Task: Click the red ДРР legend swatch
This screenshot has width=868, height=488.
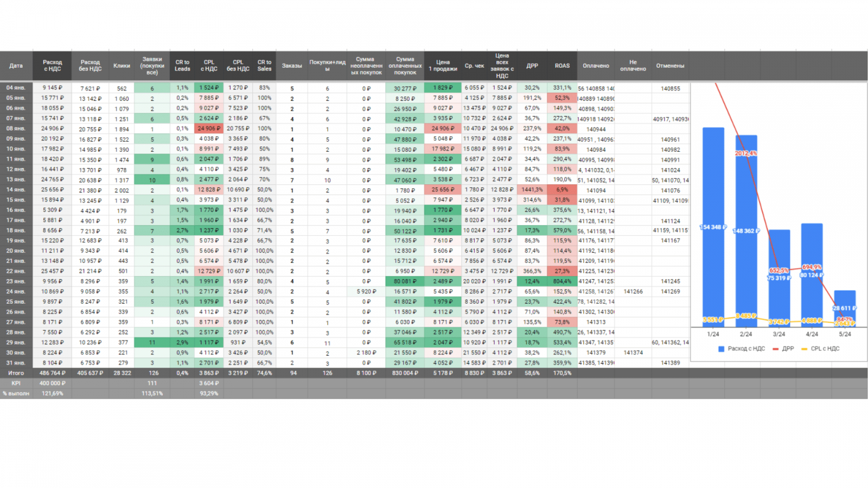Action: pyautogui.click(x=776, y=349)
